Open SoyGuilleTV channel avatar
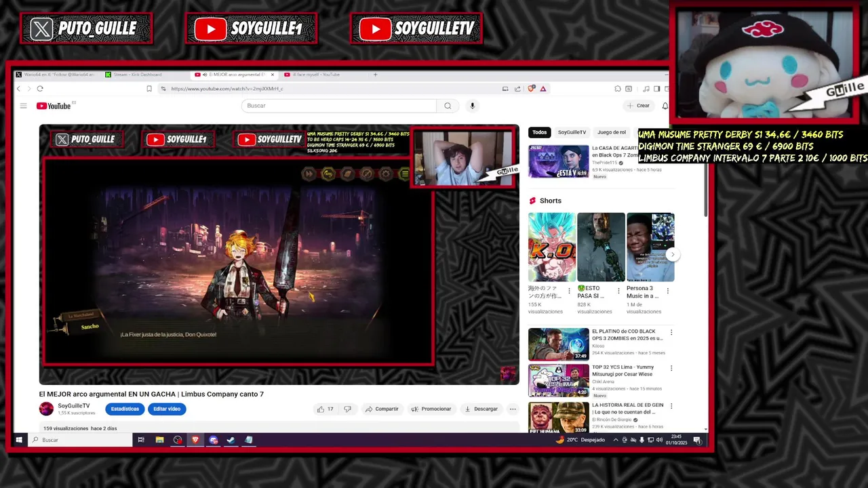 46,409
